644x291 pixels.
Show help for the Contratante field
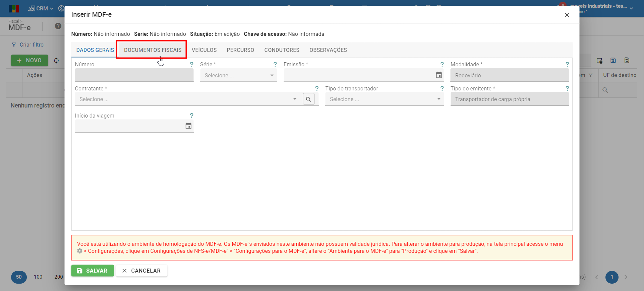click(x=317, y=88)
